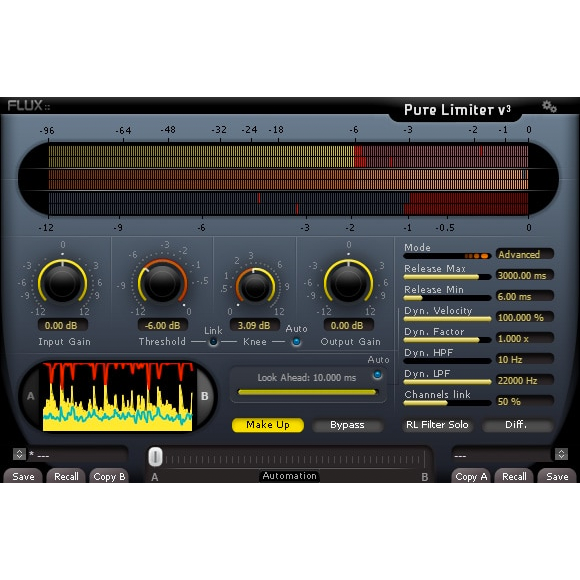The width and height of the screenshot is (580, 580).
Task: Click the Pure Limiter v3 title
Action: tap(457, 110)
